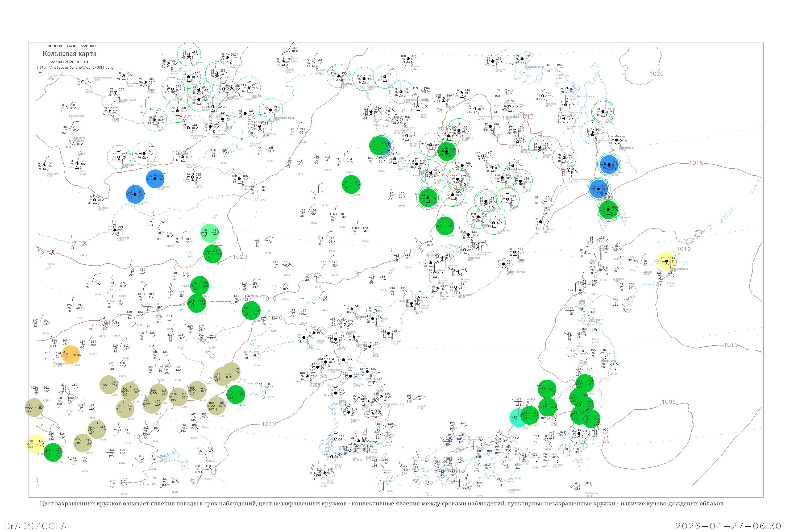Click the GrADS/COLA label

coord(35,526)
